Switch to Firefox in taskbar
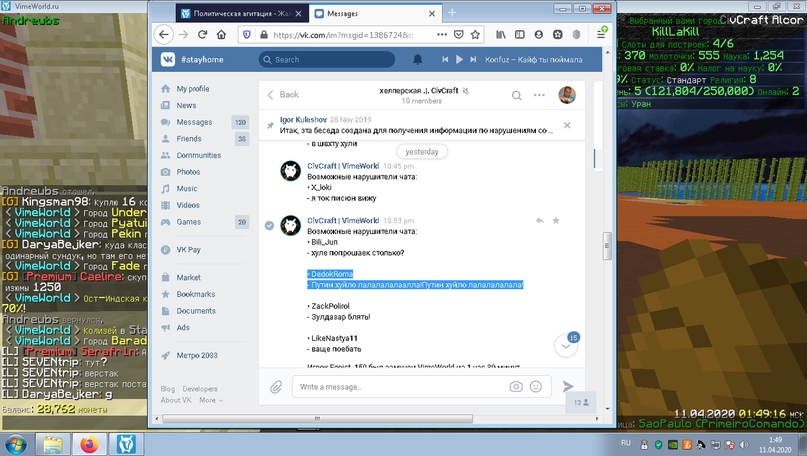This screenshot has height=456, width=807. [90, 444]
